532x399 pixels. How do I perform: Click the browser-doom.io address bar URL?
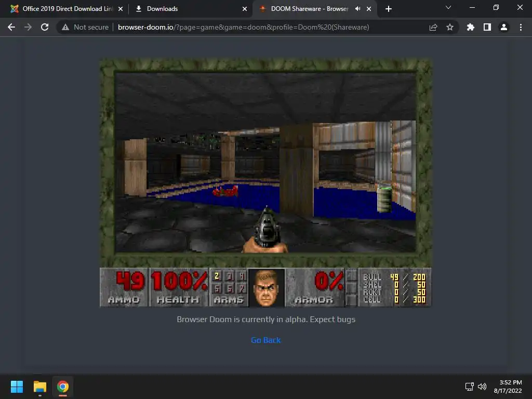(243, 27)
